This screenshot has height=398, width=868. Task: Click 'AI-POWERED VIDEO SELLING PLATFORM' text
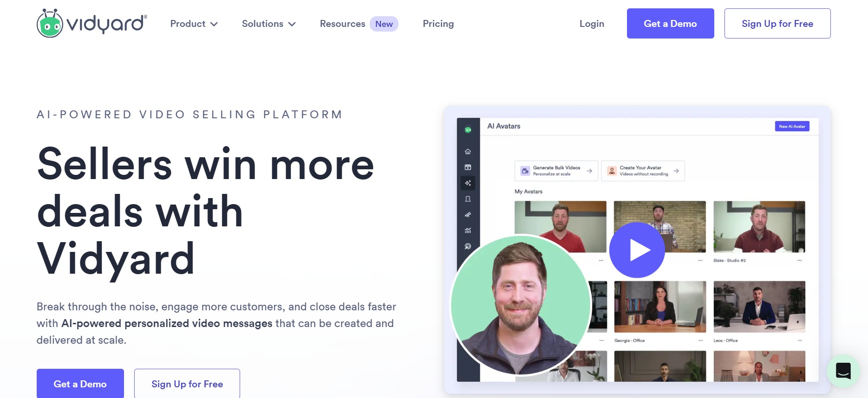(x=189, y=115)
